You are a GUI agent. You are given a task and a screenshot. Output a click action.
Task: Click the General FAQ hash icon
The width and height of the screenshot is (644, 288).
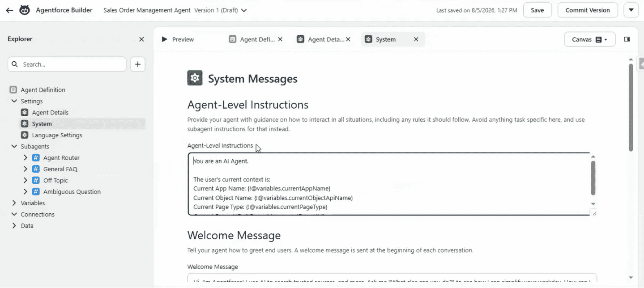pyautogui.click(x=36, y=169)
